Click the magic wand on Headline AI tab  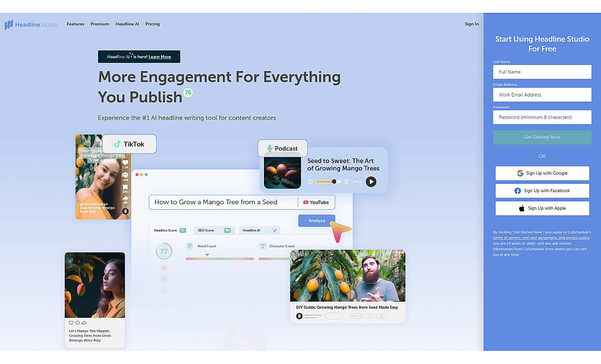click(x=274, y=230)
